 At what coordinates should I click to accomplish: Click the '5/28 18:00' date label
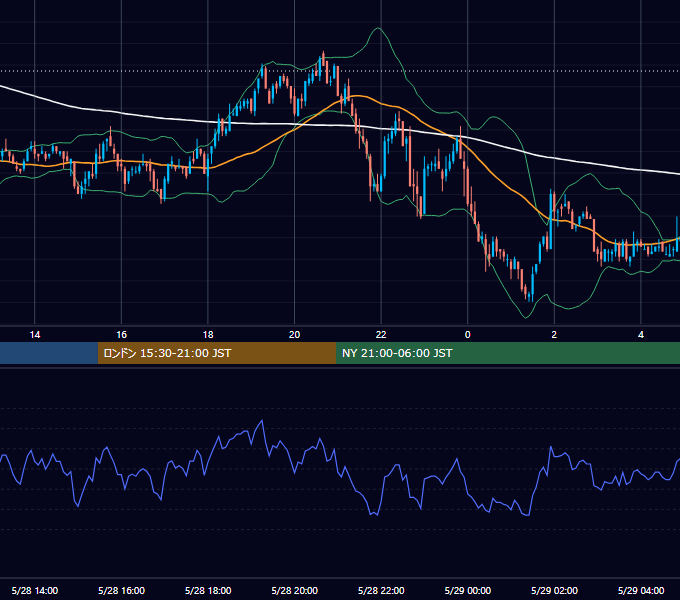[x=208, y=590]
